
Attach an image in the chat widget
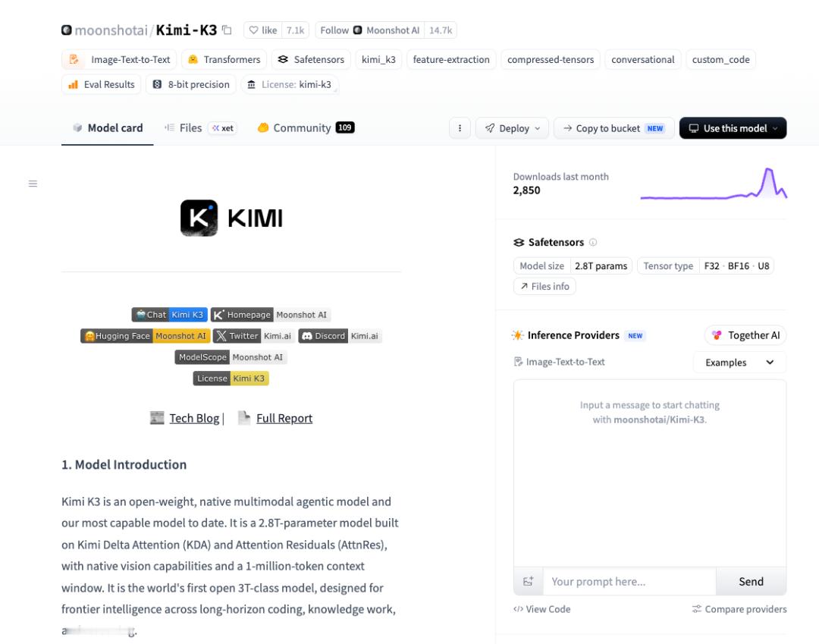click(x=528, y=581)
